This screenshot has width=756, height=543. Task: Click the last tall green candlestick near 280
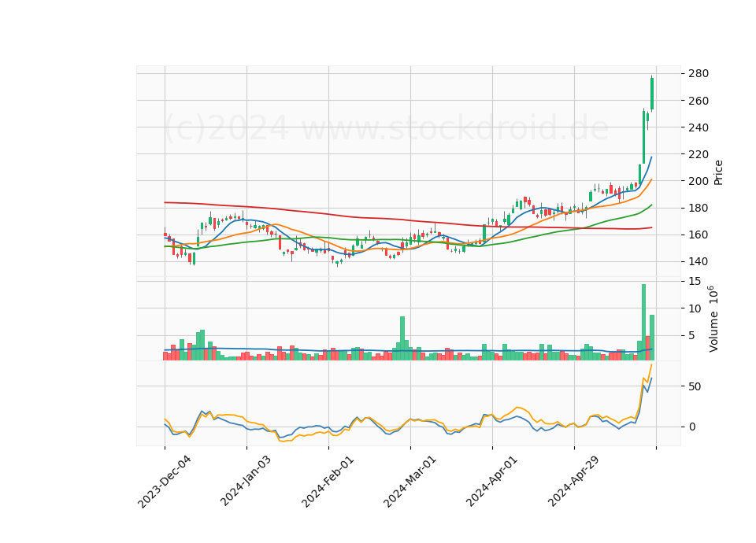tap(652, 94)
